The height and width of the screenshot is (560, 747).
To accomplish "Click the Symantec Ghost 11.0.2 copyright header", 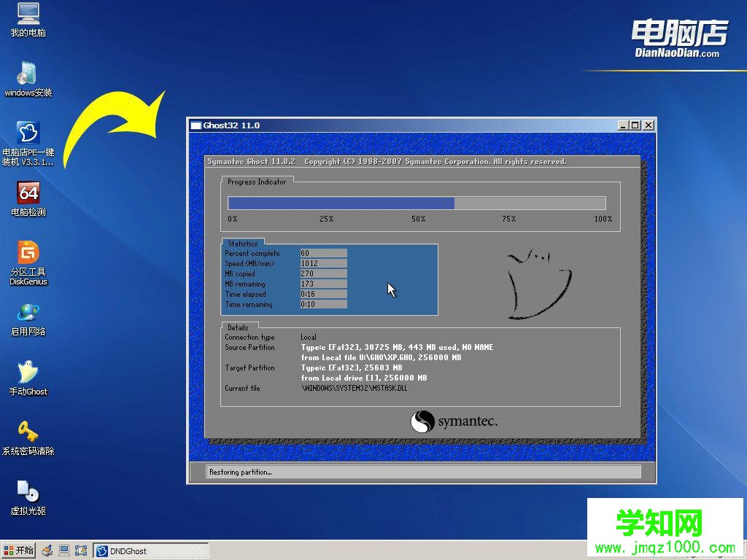I will coord(387,161).
